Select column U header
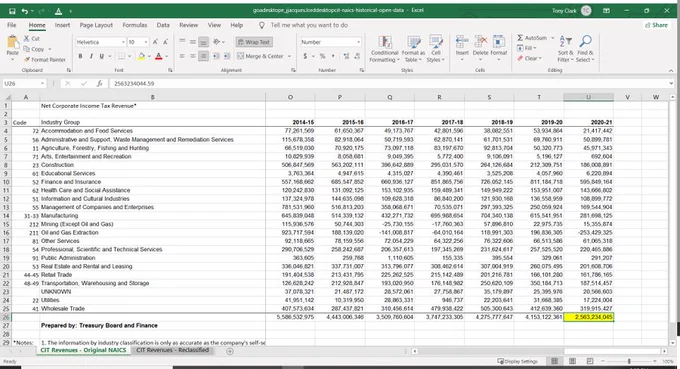The image size is (680, 369). (588, 97)
